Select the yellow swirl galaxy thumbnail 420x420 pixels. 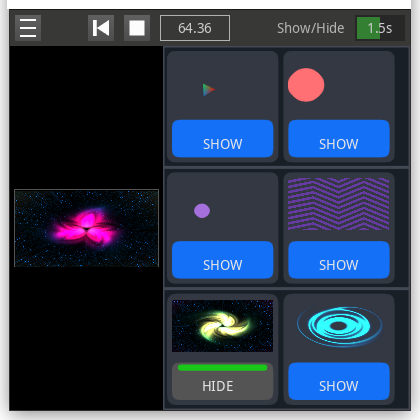click(x=222, y=326)
